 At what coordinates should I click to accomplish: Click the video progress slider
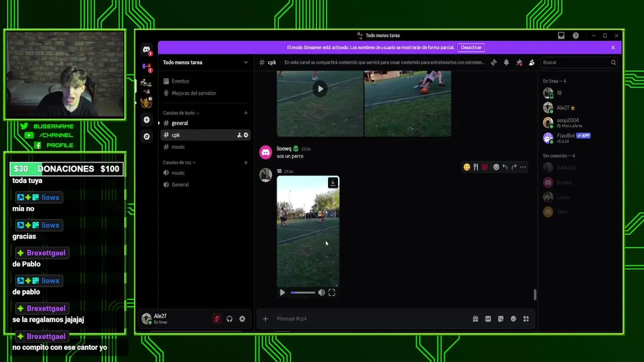(303, 293)
